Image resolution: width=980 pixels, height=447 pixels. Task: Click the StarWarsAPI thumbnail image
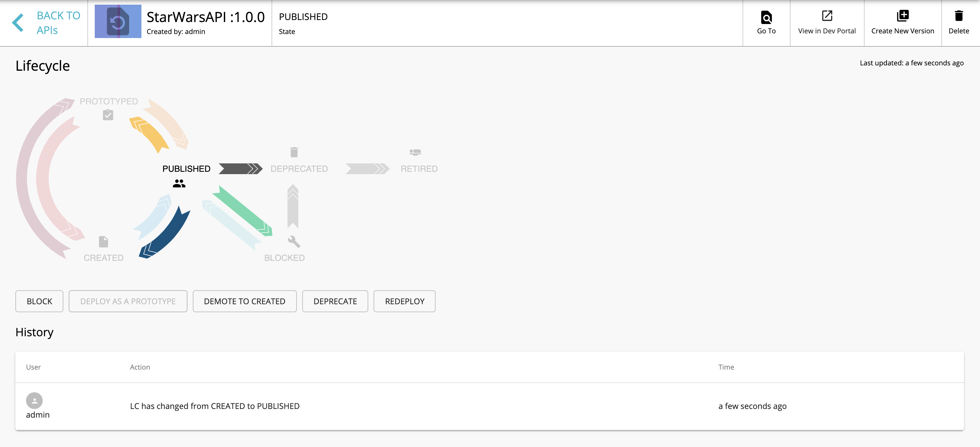point(118,21)
